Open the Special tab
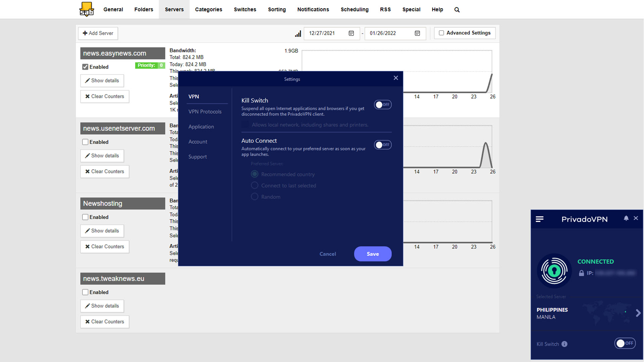The height and width of the screenshot is (362, 644). click(x=411, y=9)
